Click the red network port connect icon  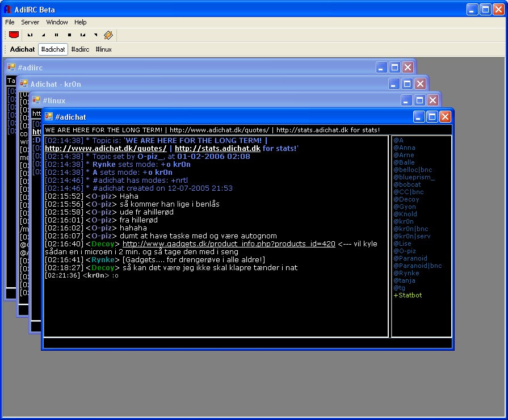[14, 35]
